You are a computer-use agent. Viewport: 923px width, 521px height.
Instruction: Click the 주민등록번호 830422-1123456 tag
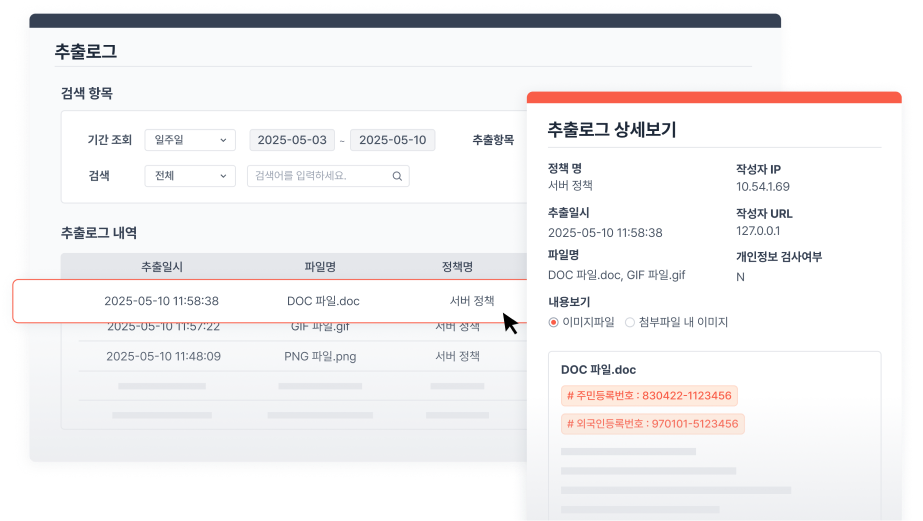[x=649, y=396]
